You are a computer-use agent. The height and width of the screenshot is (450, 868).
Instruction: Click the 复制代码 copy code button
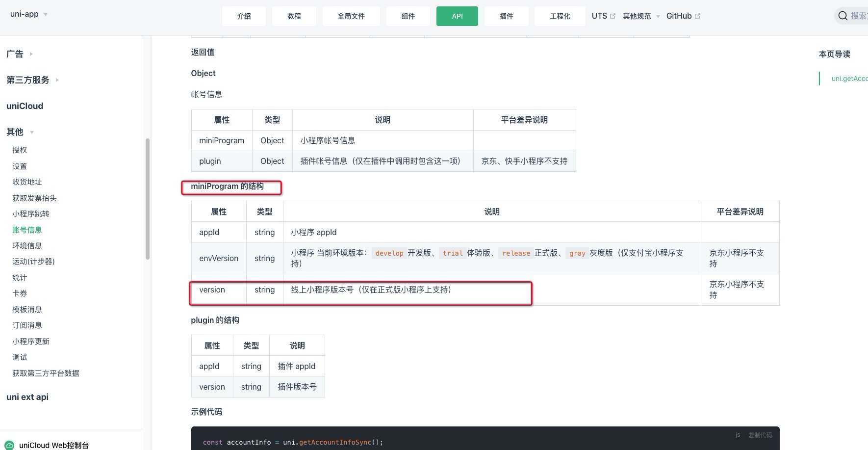point(760,435)
